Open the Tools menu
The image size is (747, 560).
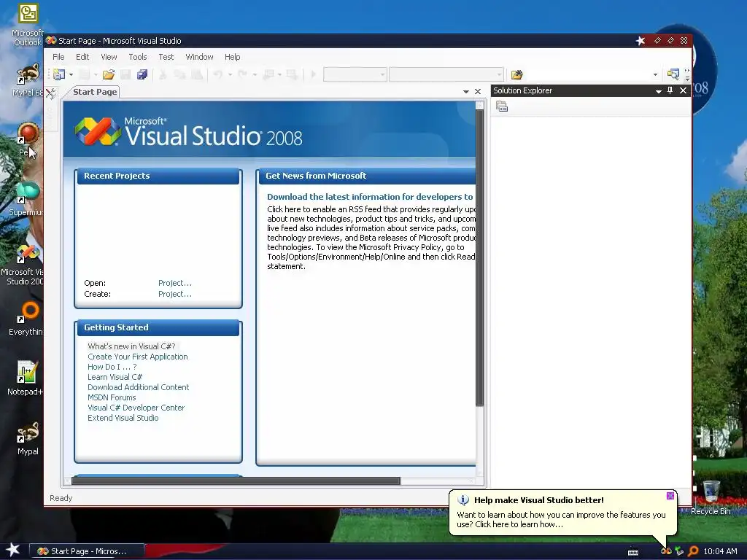tap(138, 57)
